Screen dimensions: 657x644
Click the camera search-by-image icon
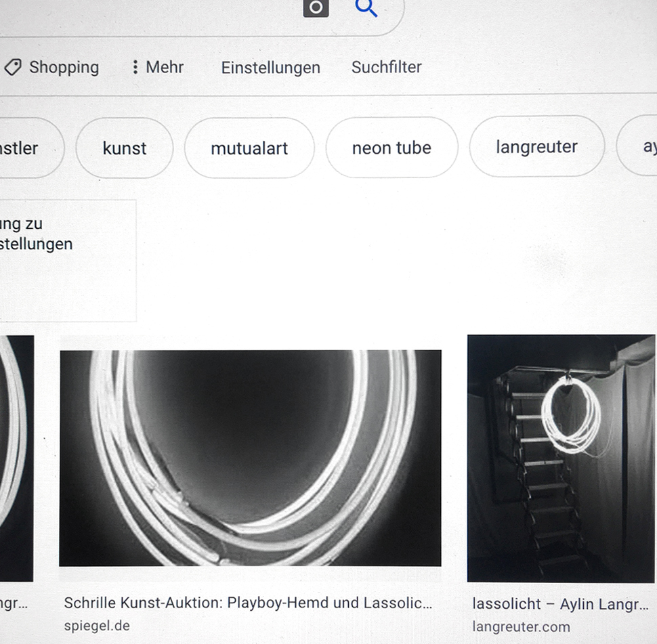click(316, 7)
